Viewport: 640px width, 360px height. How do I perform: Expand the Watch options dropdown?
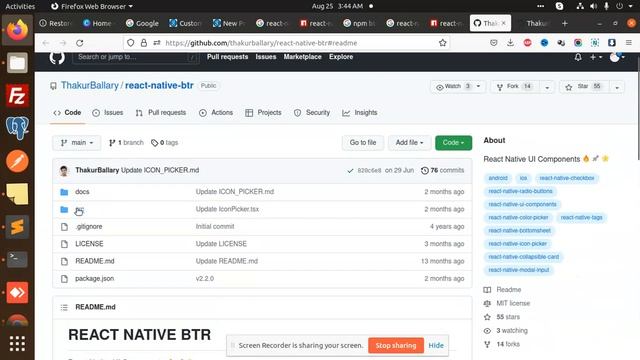pos(478,86)
